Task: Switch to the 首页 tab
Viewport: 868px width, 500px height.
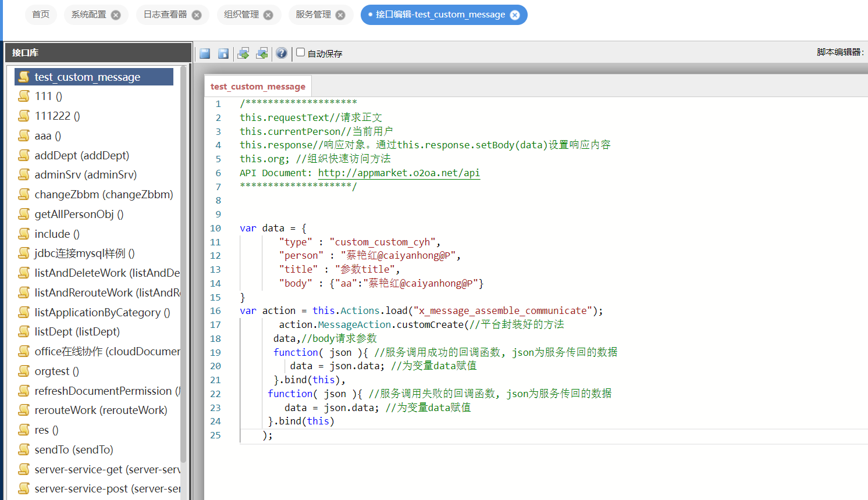Action: [x=41, y=15]
